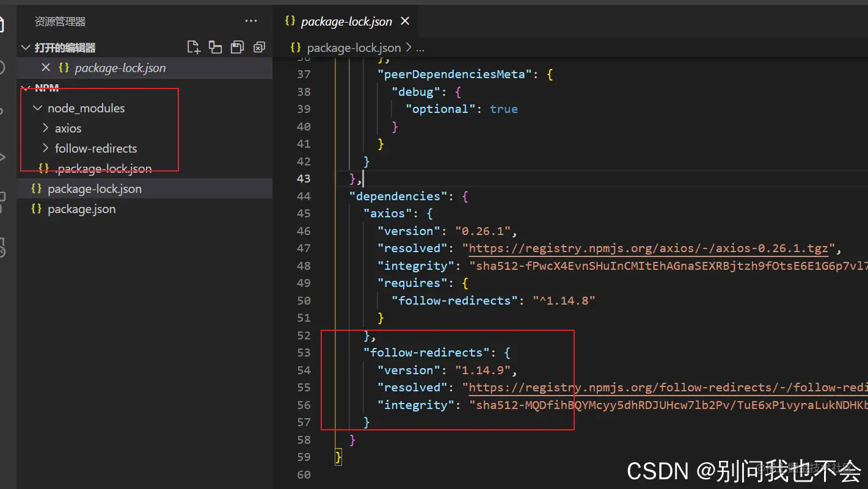Click the JSON braces icon on the editor tab
This screenshot has width=868, height=489.
pyautogui.click(x=290, y=21)
